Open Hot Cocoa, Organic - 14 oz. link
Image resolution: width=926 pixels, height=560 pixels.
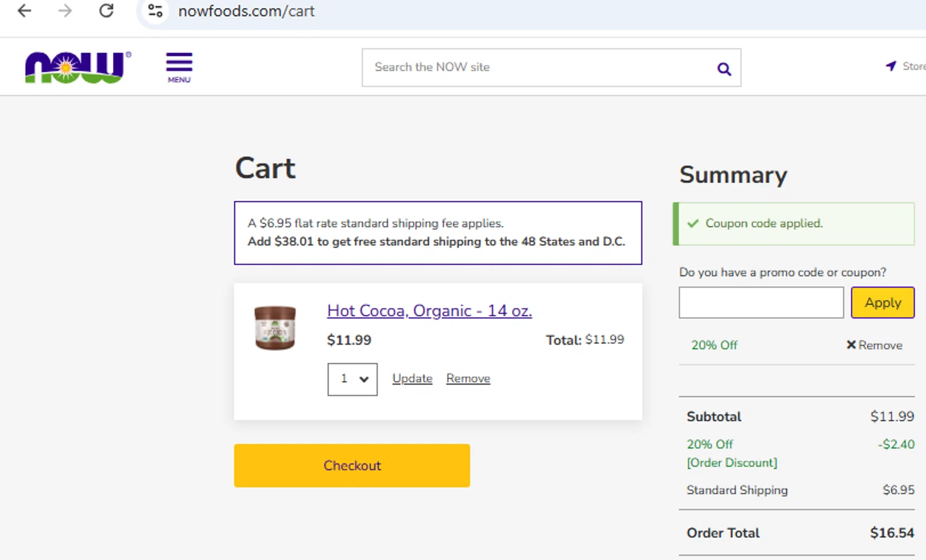(x=430, y=311)
